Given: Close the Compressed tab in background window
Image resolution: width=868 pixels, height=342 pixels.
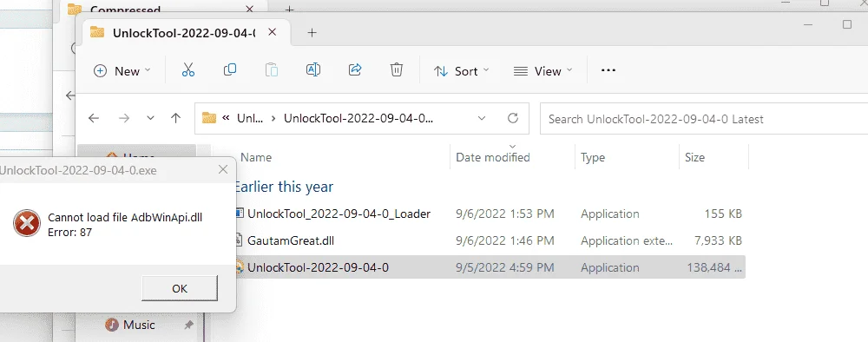Looking at the screenshot, I should [250, 9].
